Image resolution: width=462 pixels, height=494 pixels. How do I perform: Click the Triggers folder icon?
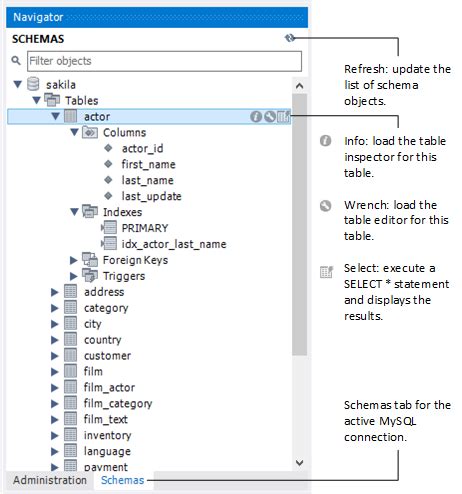pos(90,276)
